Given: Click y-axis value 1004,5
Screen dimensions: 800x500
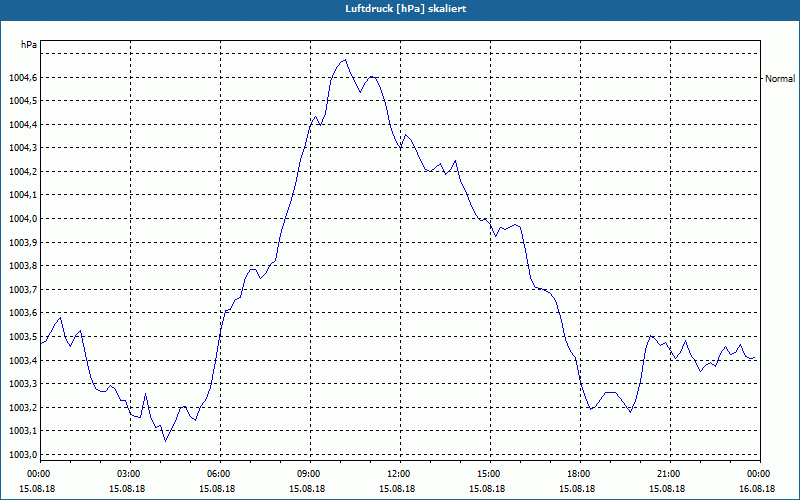Looking at the screenshot, I should click(23, 101).
